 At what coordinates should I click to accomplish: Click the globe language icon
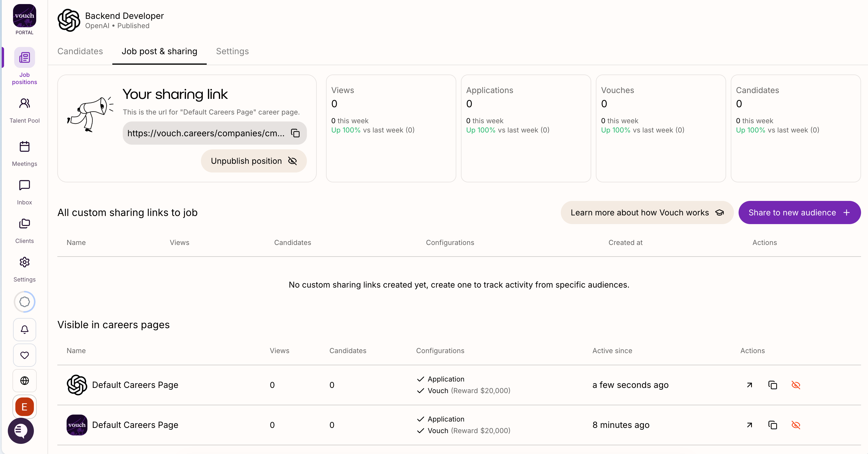pyautogui.click(x=25, y=380)
